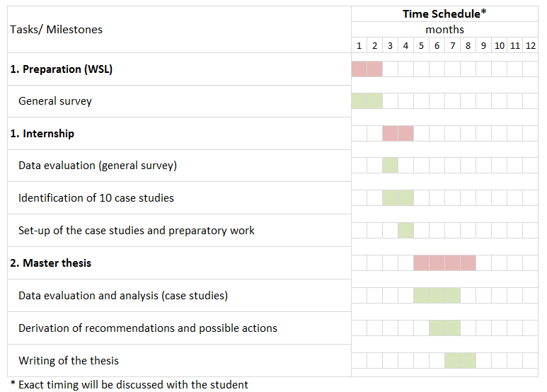Click the red Preparation (WSL) schedule bar

coord(367,69)
